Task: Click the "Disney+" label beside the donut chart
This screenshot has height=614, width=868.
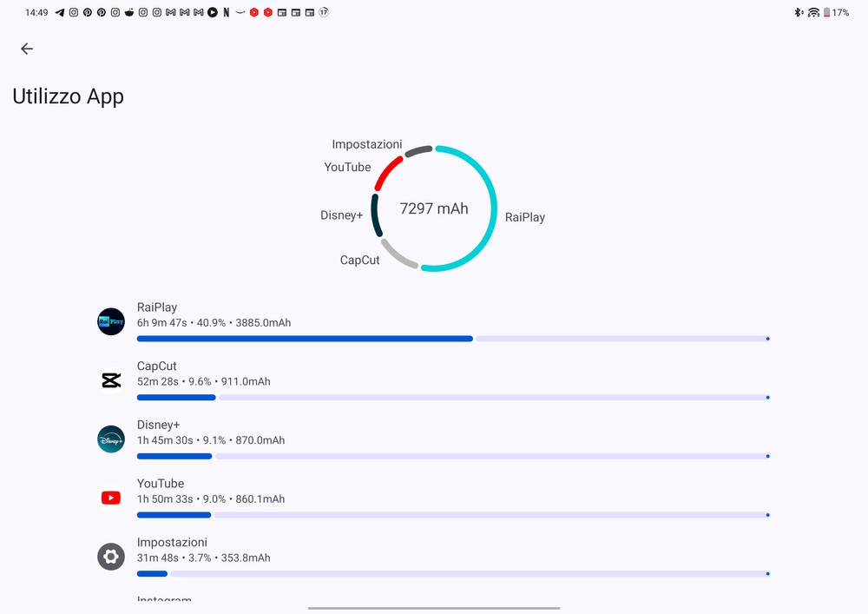Action: (341, 215)
